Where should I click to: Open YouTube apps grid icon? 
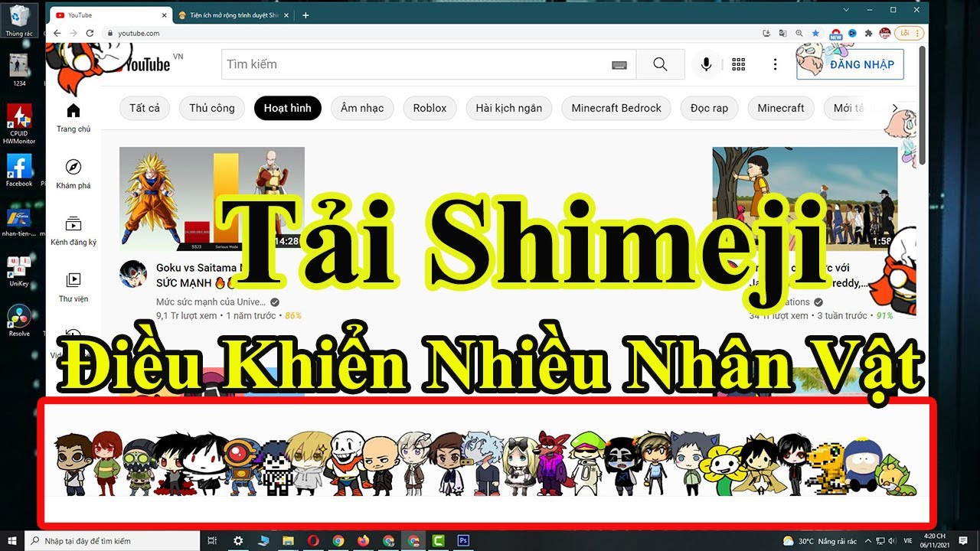pyautogui.click(x=739, y=64)
